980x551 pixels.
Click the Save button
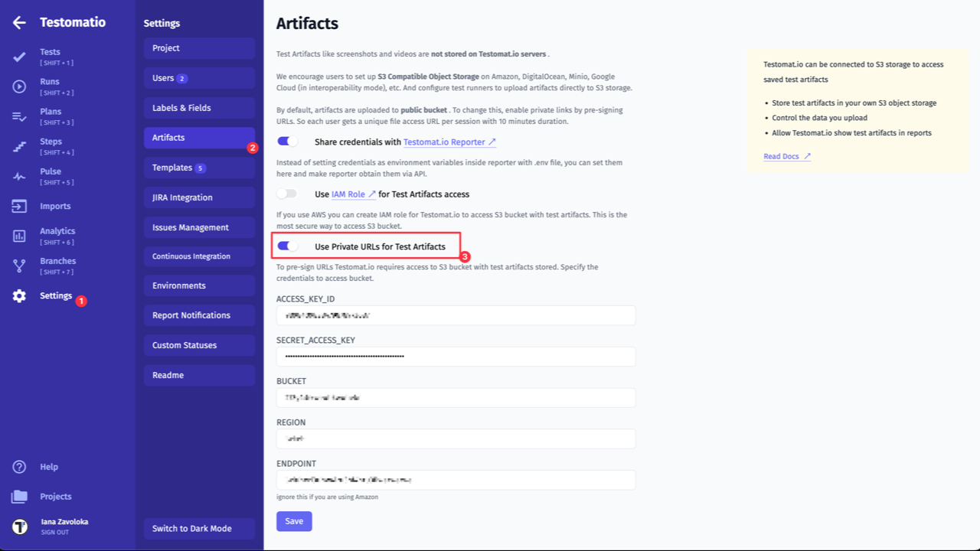(294, 521)
